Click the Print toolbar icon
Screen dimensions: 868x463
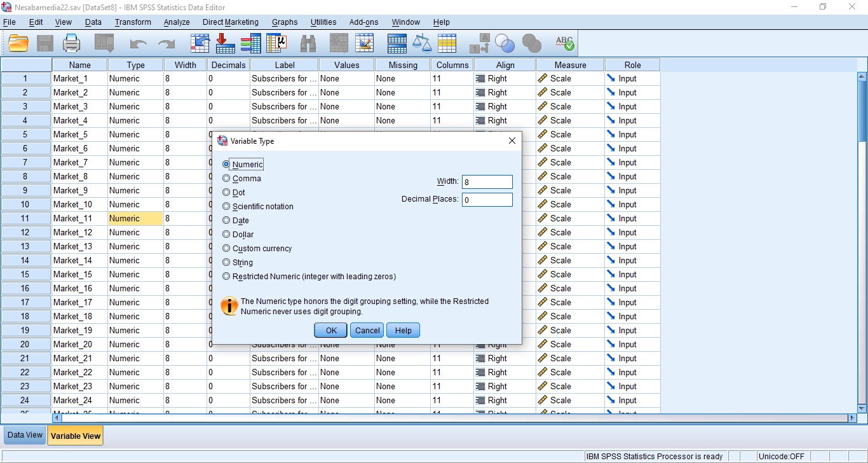[x=72, y=43]
